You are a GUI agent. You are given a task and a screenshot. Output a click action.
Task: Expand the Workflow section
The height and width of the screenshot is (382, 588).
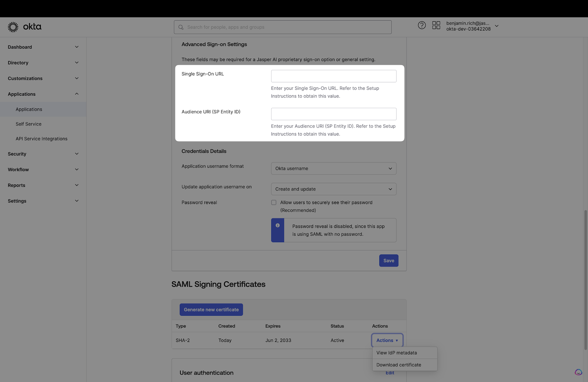coord(43,169)
